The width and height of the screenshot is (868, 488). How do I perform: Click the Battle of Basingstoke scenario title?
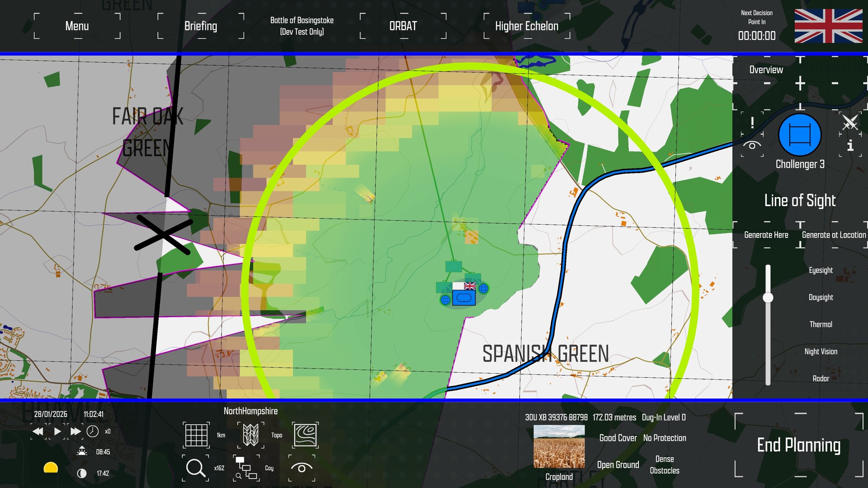pyautogui.click(x=302, y=26)
